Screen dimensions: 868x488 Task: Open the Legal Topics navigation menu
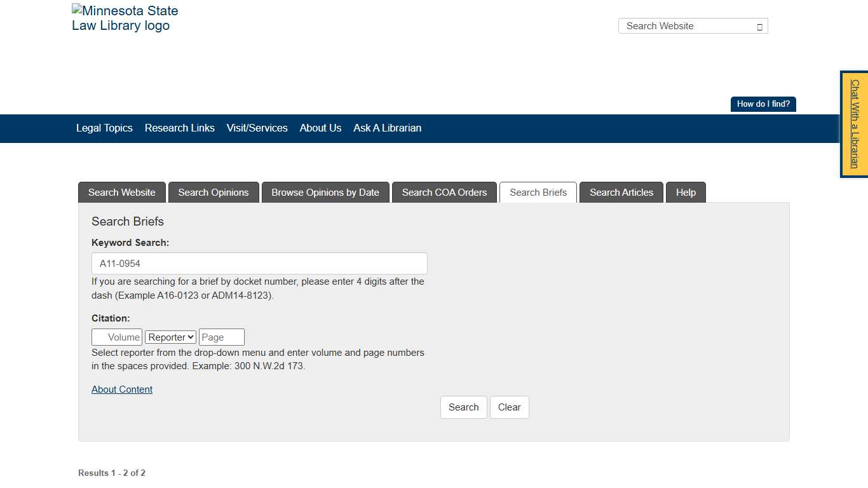(104, 128)
